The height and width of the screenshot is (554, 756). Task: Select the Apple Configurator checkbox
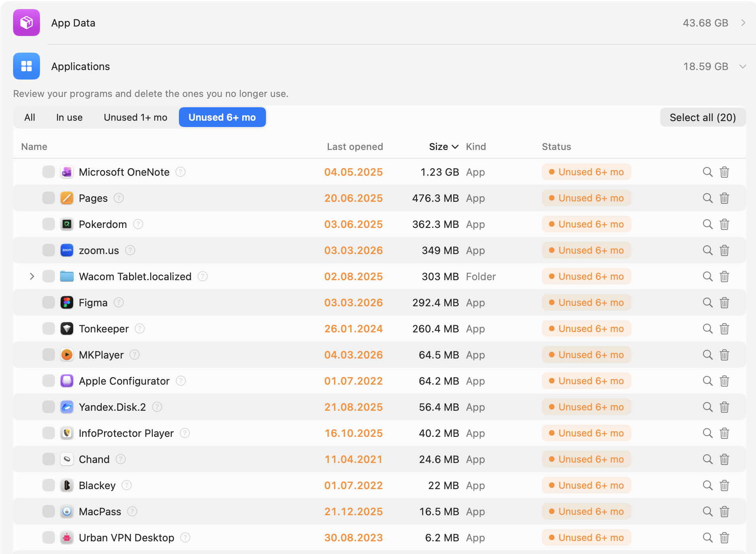click(x=49, y=381)
